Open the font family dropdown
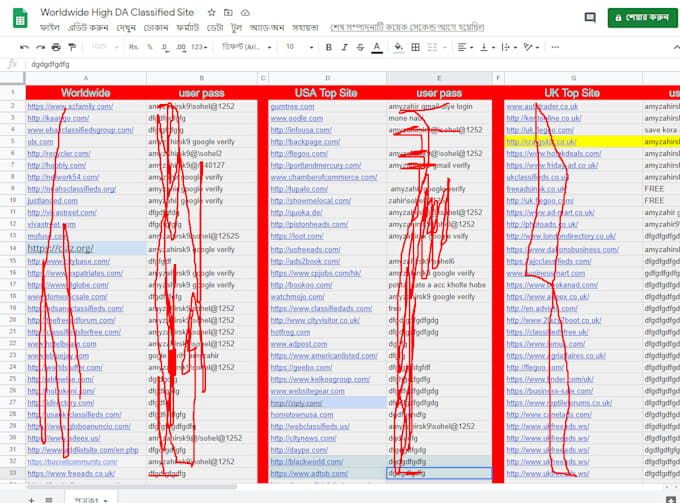This screenshot has height=503, width=680. coord(247,47)
